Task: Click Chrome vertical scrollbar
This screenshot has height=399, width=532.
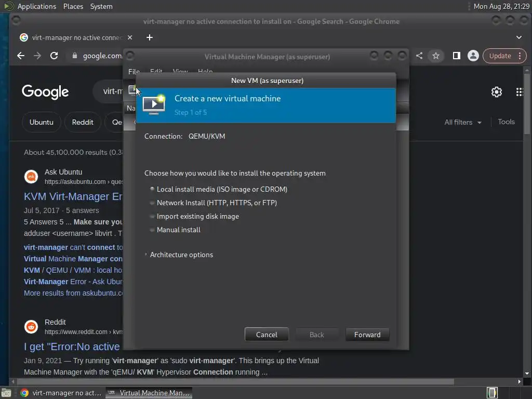Action: [527, 103]
